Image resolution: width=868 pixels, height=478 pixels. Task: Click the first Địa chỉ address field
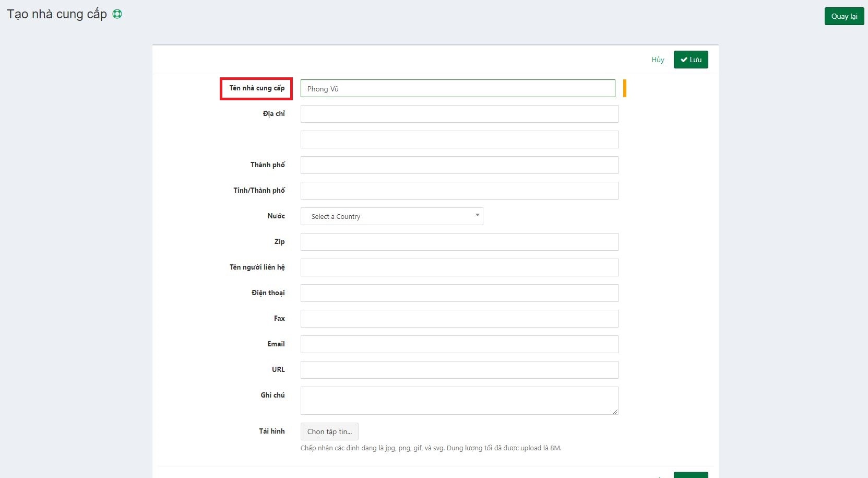459,114
